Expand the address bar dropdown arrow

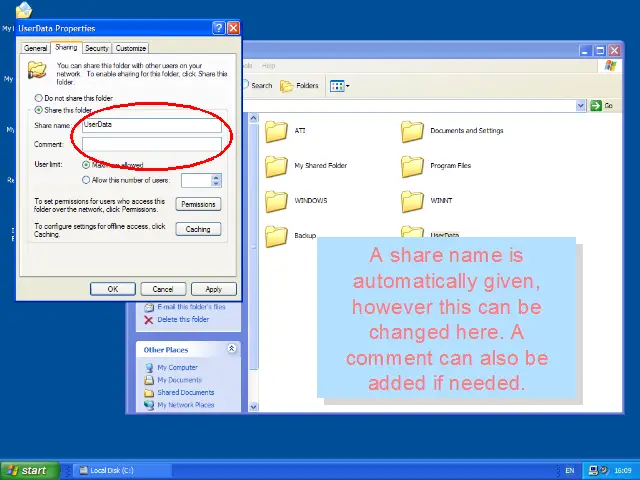[580, 106]
